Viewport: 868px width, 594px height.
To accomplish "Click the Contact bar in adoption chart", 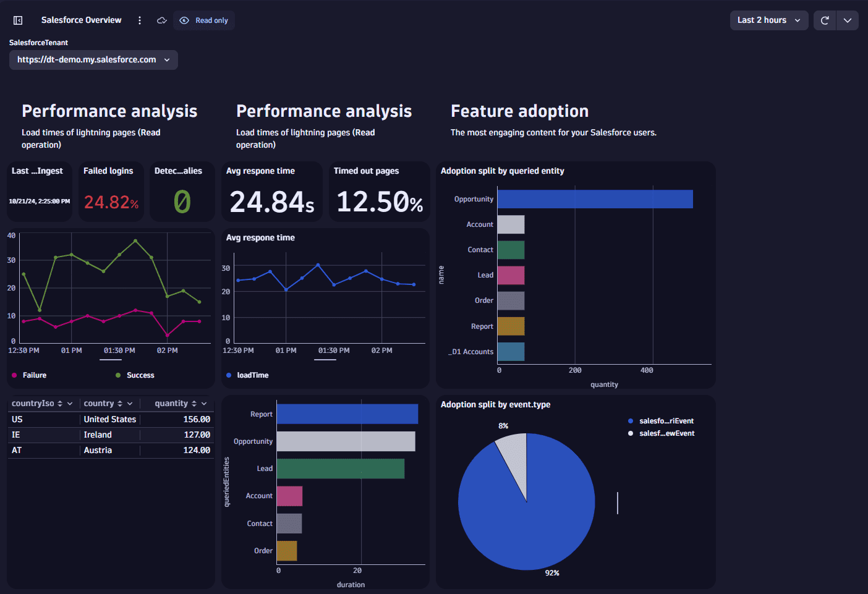I will coord(511,250).
